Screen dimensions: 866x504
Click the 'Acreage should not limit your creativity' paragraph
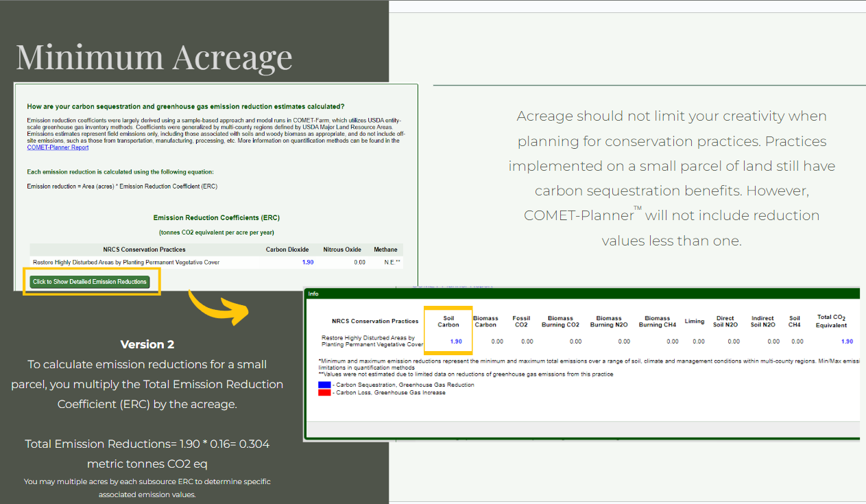[x=671, y=178]
